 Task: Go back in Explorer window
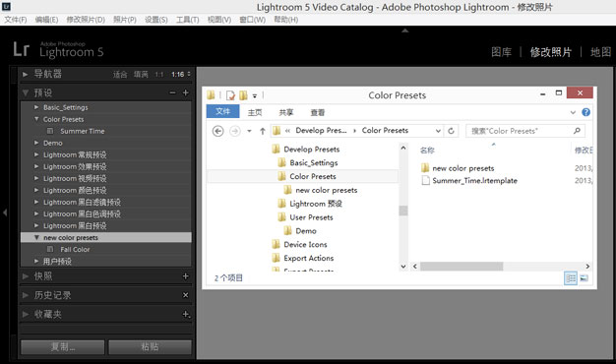click(218, 131)
